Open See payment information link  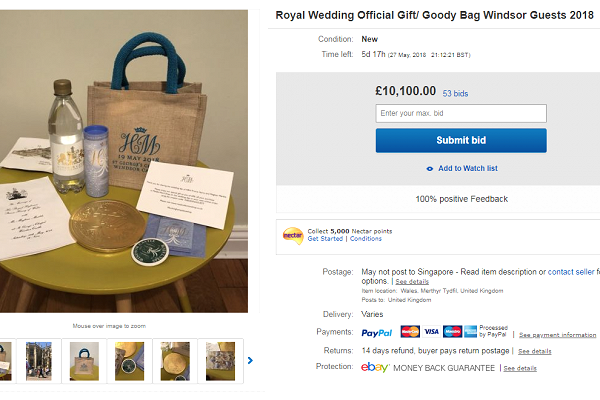(557, 335)
